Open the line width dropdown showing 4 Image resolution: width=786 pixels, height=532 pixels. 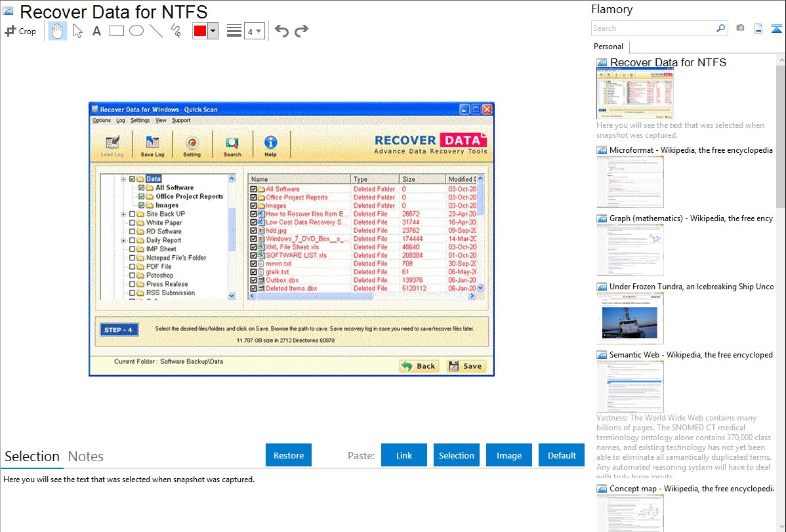(x=255, y=31)
